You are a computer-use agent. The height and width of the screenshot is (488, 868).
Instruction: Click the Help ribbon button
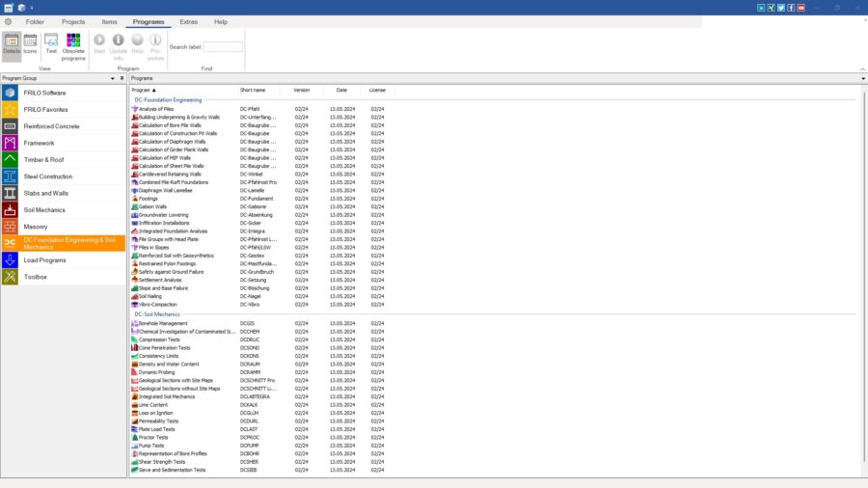tap(137, 44)
